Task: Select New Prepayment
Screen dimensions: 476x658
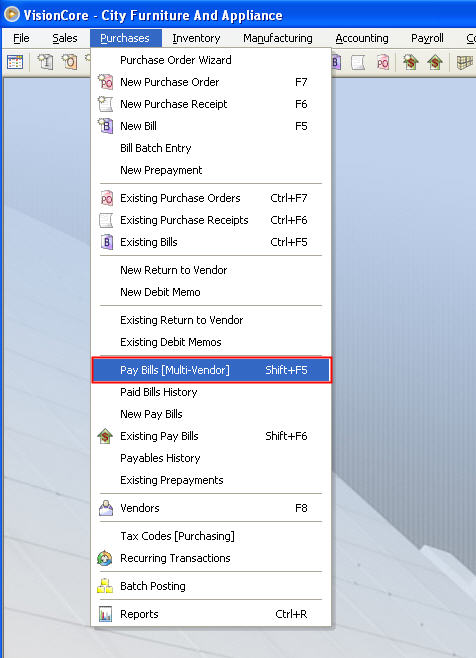Action: coord(211,170)
